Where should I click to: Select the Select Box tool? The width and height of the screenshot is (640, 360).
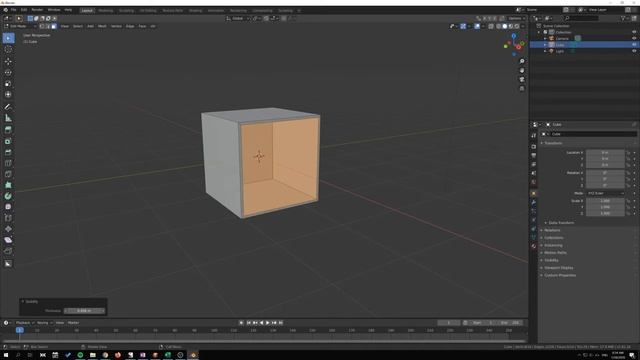pyautogui.click(x=8, y=38)
